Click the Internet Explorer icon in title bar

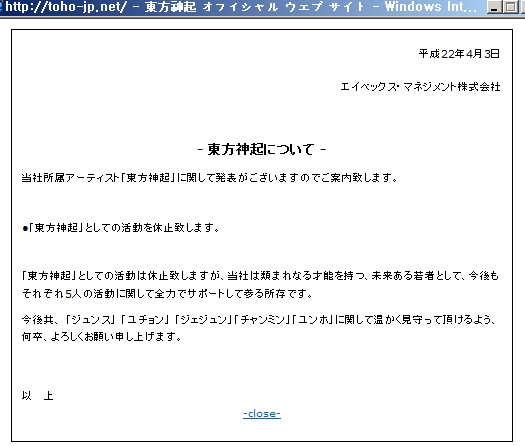tap(1, 7)
